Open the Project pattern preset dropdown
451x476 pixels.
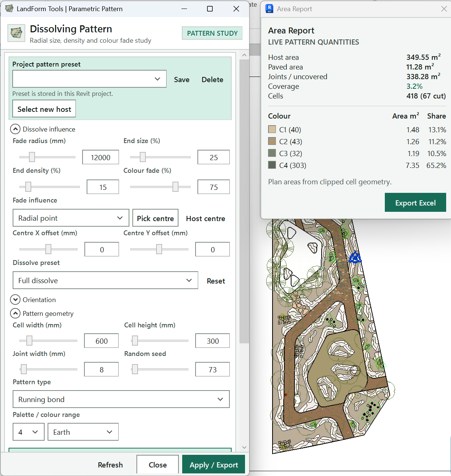(90, 79)
